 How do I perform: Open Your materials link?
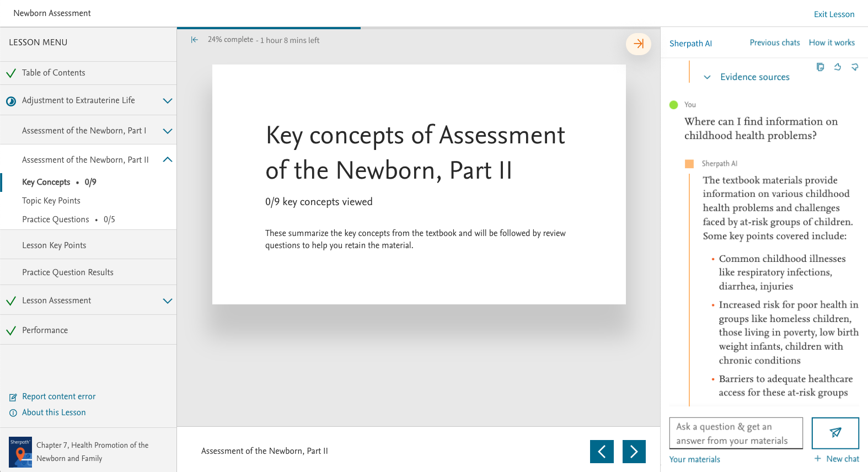coord(694,459)
